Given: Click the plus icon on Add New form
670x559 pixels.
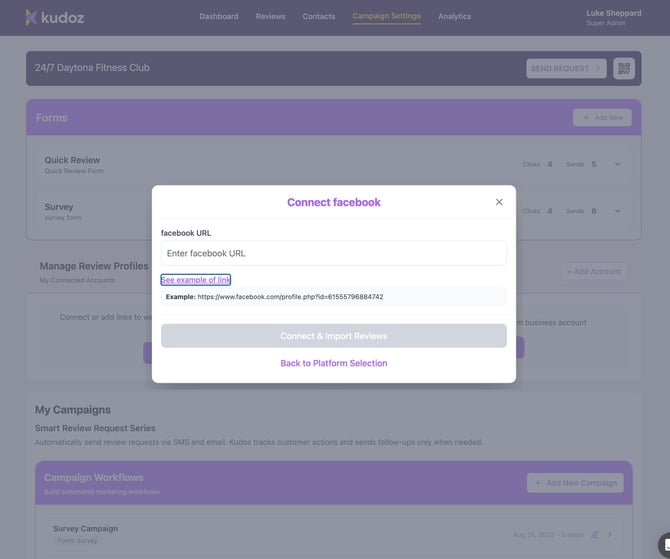Looking at the screenshot, I should coord(584,118).
